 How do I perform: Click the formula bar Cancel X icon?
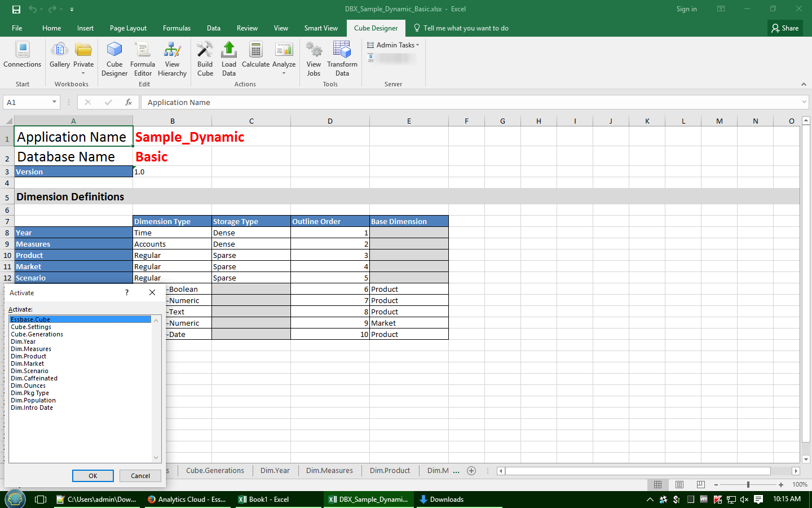point(88,102)
